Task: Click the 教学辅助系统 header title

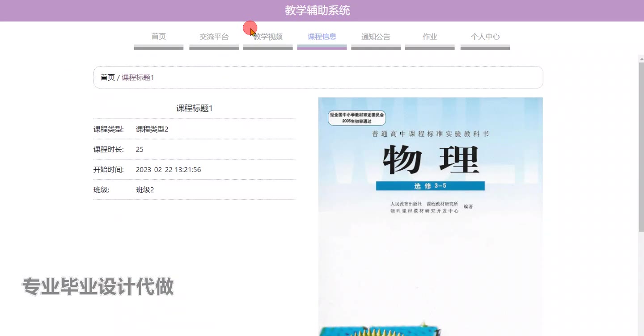Action: 318,11
